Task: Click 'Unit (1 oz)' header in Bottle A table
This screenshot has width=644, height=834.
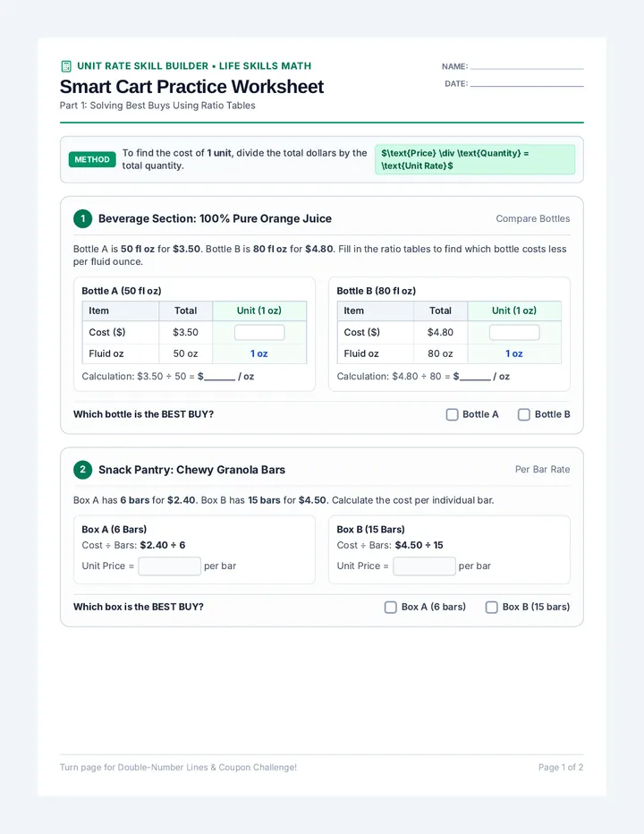Action: click(x=259, y=311)
